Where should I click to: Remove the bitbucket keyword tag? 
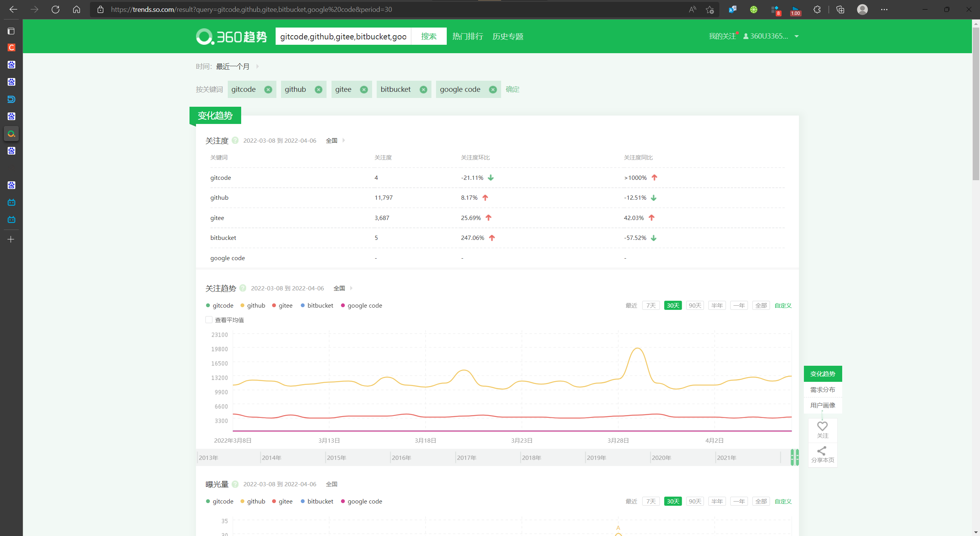[423, 90]
